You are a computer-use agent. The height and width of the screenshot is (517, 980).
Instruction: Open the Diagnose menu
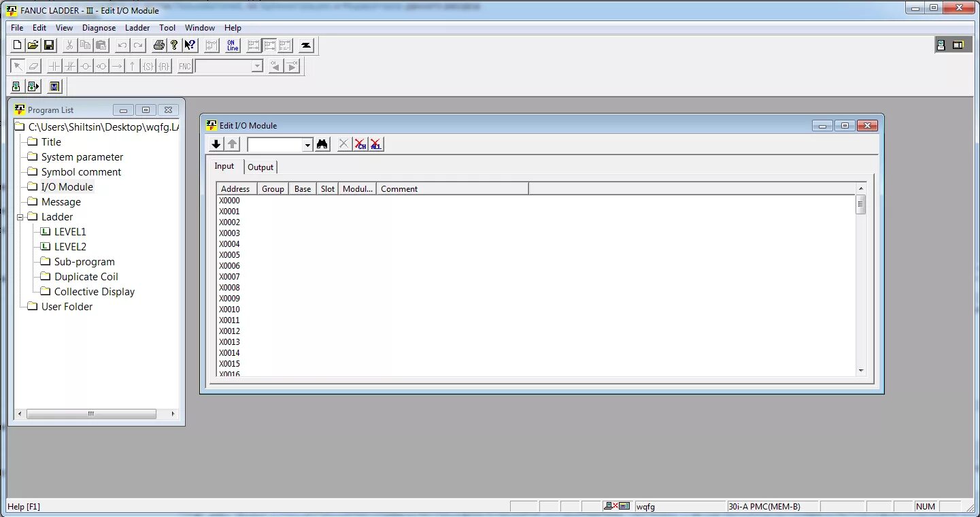(x=99, y=28)
